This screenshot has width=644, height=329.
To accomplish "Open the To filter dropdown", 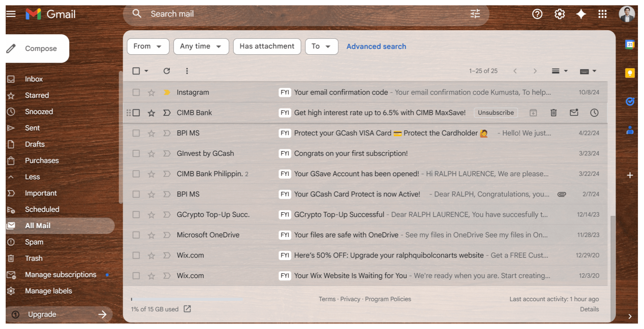I will tap(321, 46).
